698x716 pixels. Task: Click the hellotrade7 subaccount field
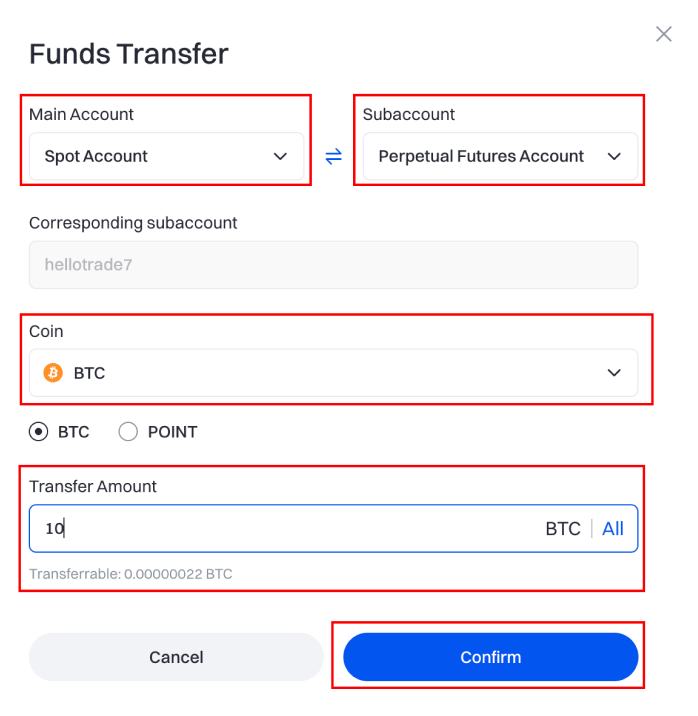click(333, 265)
